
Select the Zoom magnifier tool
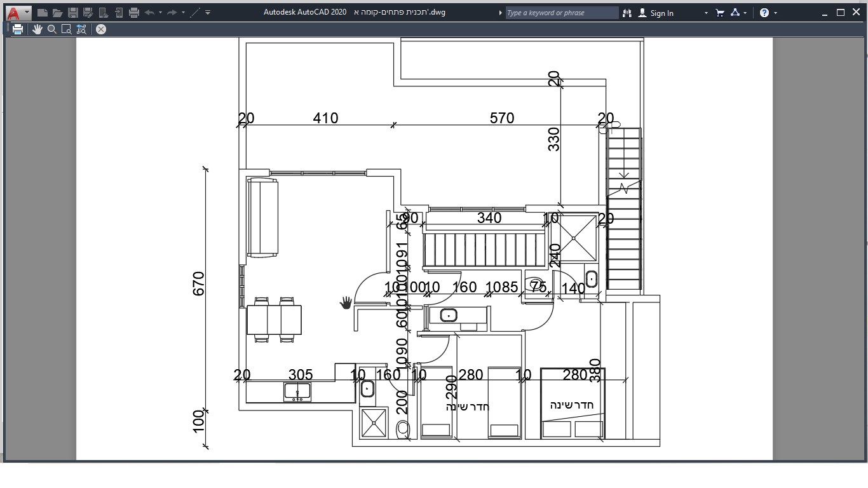(52, 29)
